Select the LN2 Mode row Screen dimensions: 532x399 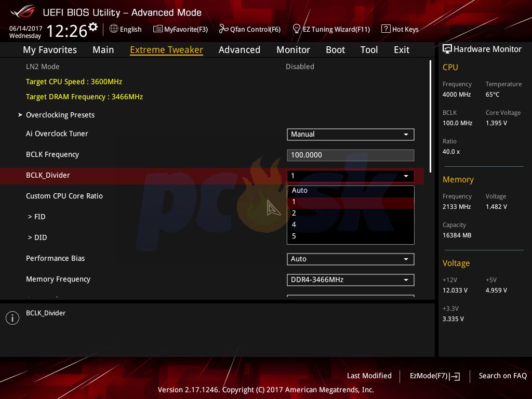point(212,67)
